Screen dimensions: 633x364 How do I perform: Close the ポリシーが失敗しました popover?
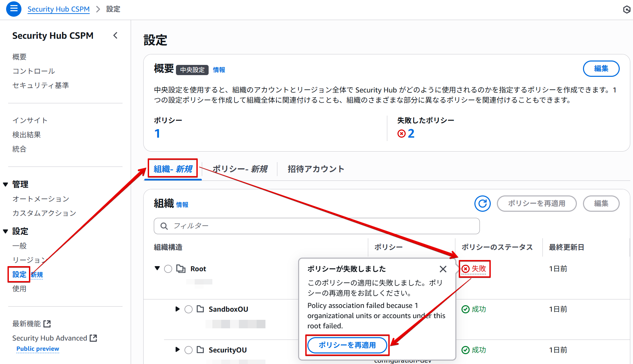click(443, 269)
